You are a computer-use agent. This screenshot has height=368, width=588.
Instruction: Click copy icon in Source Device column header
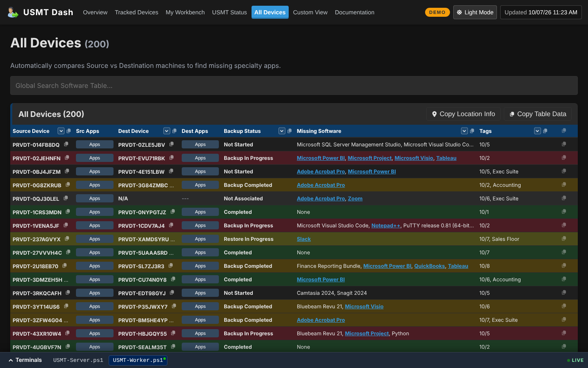tap(69, 131)
